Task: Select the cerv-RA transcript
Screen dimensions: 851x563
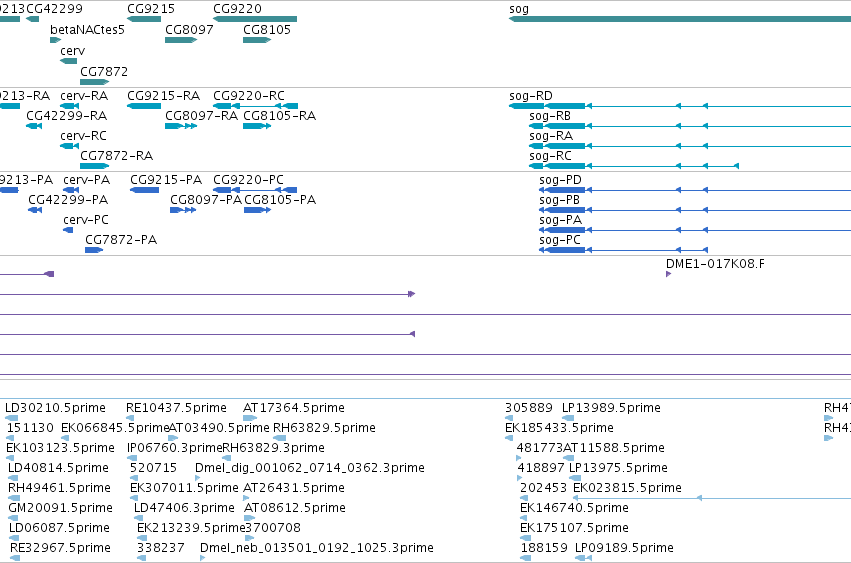Action: [x=69, y=106]
